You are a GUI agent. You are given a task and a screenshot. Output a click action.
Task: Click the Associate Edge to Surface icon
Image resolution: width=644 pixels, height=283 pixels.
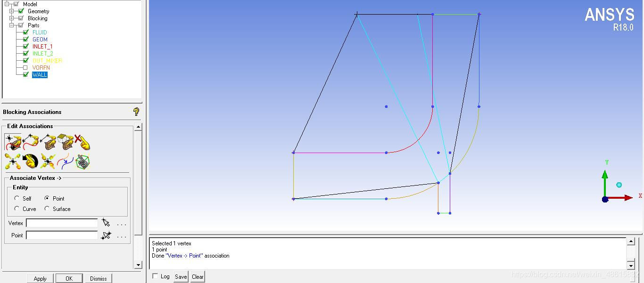[x=48, y=142]
